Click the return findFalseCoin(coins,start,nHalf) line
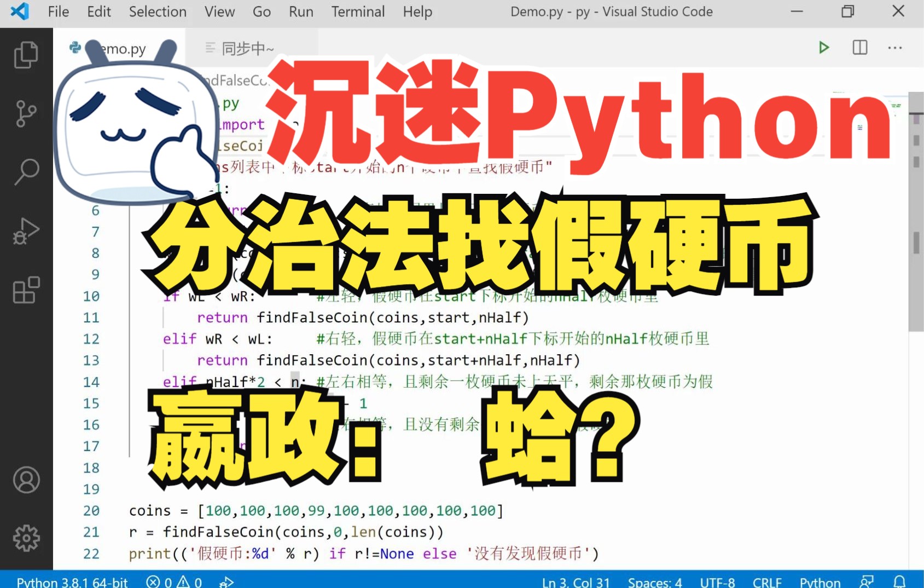924x588 pixels. click(x=363, y=318)
